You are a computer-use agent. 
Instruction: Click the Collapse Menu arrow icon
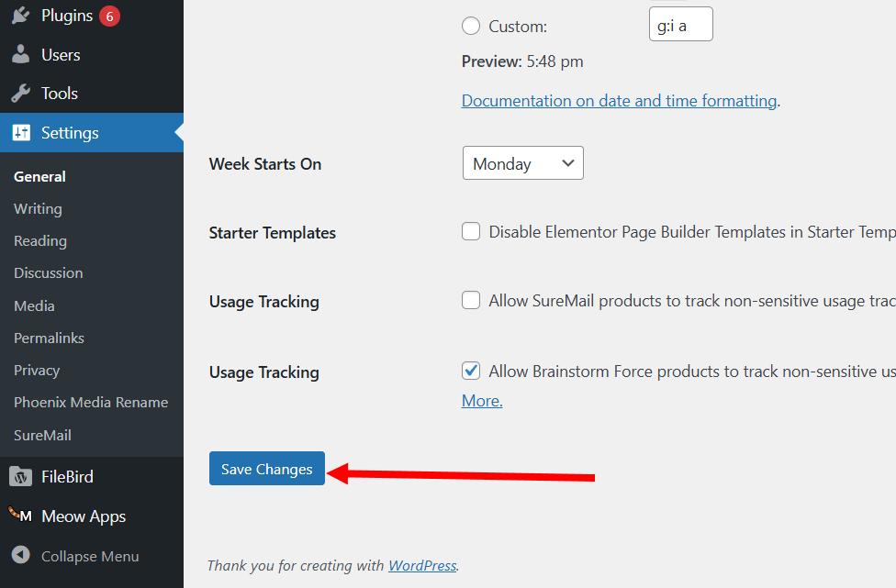click(x=20, y=555)
